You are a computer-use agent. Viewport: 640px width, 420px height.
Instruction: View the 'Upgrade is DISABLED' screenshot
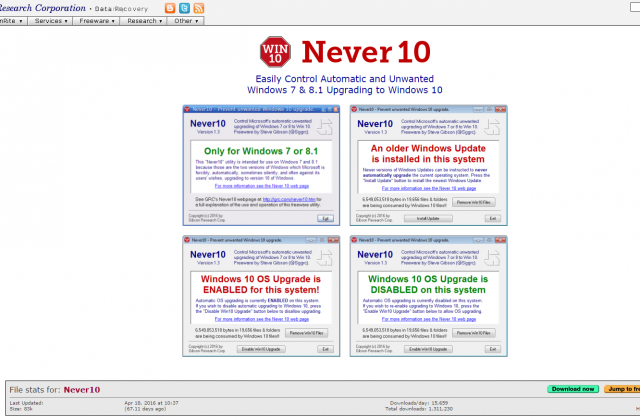429,296
